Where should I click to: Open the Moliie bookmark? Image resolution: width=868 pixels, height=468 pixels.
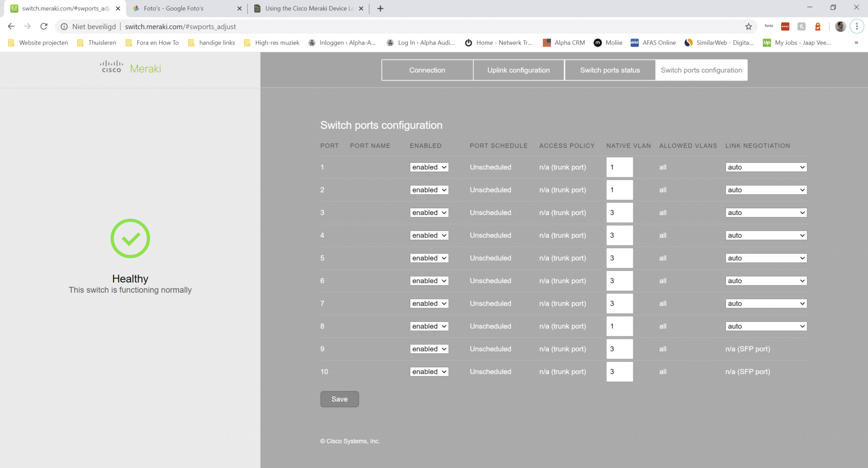click(x=608, y=42)
